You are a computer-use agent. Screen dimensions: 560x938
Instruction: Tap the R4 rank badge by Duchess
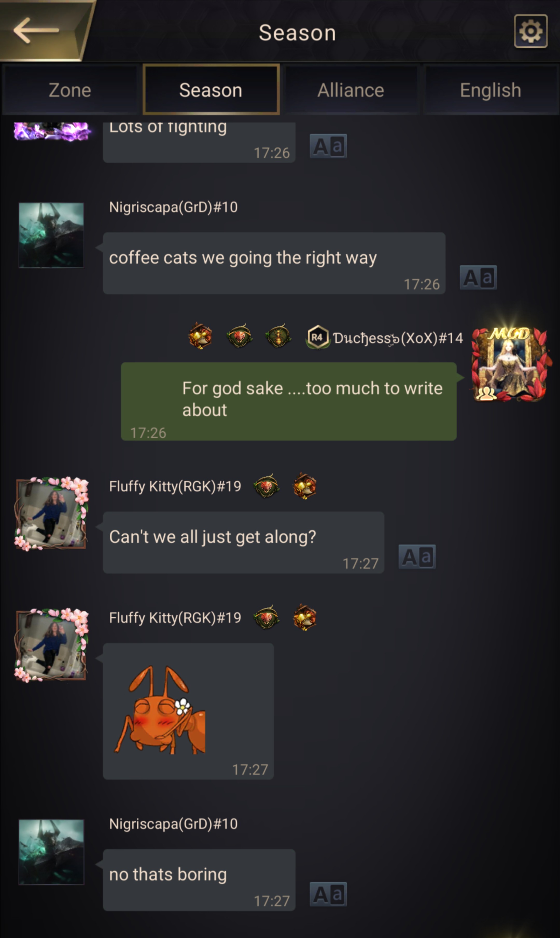317,337
